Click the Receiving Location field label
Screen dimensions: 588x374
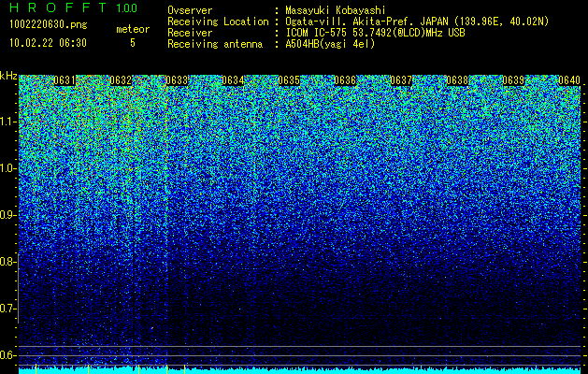click(218, 22)
